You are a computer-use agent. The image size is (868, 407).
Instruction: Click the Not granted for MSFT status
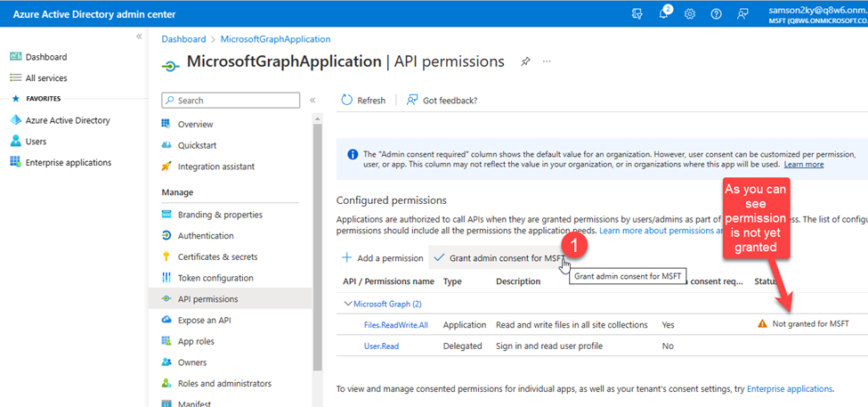810,324
